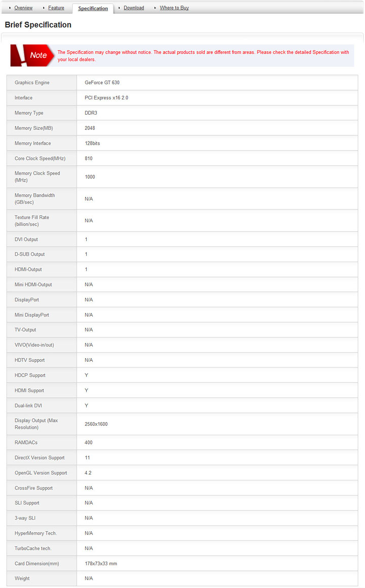Screen dimensions: 365x588
Task: Click the Dual-link DVI row label
Action: 28,406
